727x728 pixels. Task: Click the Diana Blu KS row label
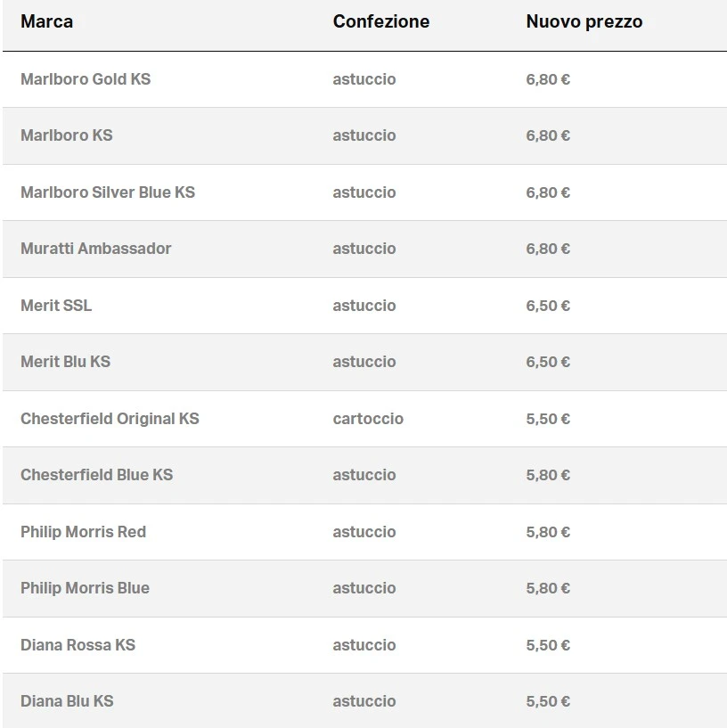[67, 701]
